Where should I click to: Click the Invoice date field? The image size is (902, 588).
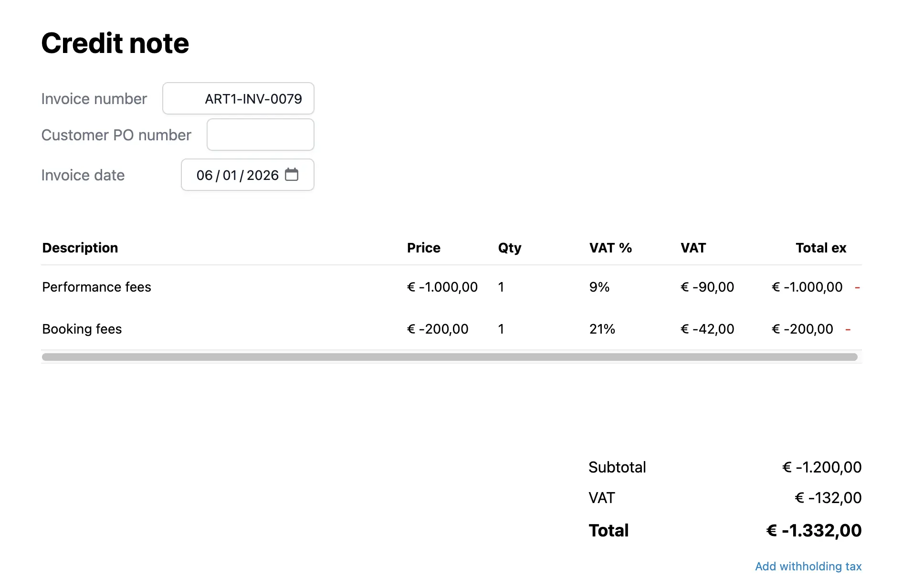coord(237,175)
